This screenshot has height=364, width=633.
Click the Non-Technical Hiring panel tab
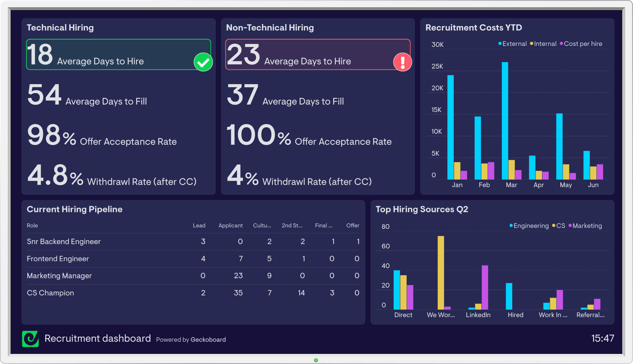point(270,27)
